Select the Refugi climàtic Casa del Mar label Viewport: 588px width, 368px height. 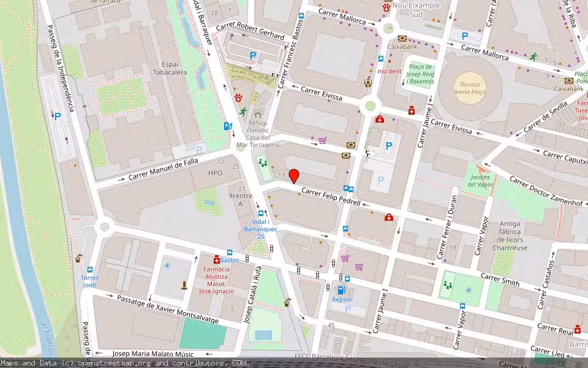[x=258, y=134]
